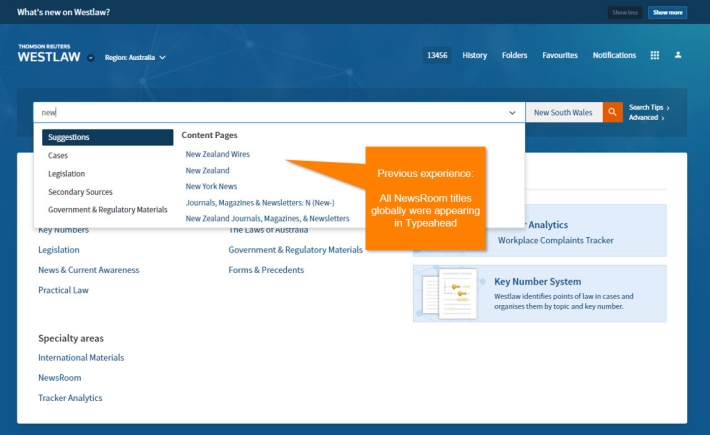
Task: Open the Advanced search link
Action: tap(646, 117)
